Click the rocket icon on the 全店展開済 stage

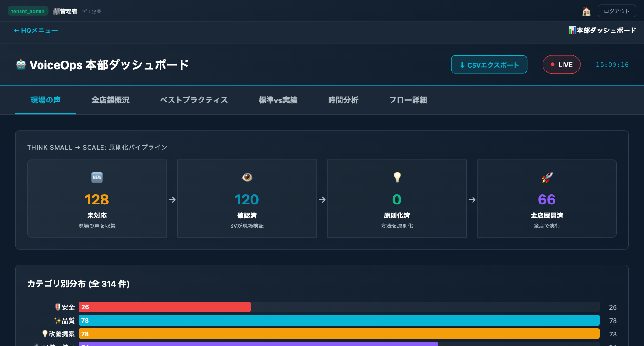[x=547, y=177]
